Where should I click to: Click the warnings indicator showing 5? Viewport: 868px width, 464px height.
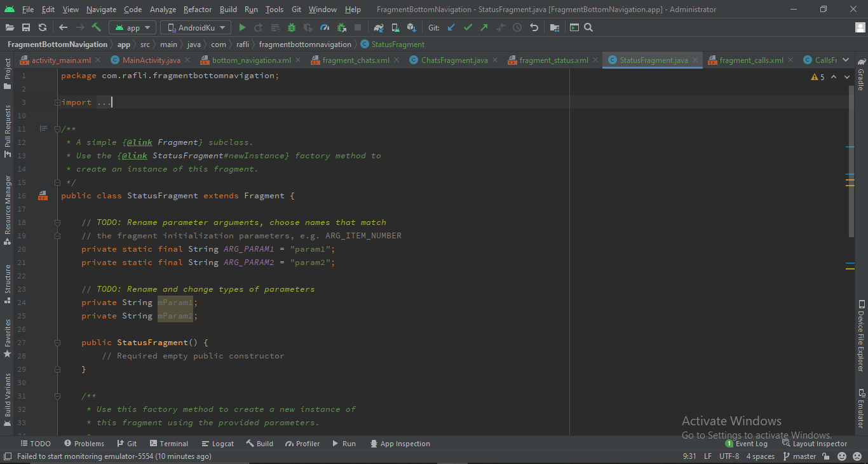[x=818, y=77]
